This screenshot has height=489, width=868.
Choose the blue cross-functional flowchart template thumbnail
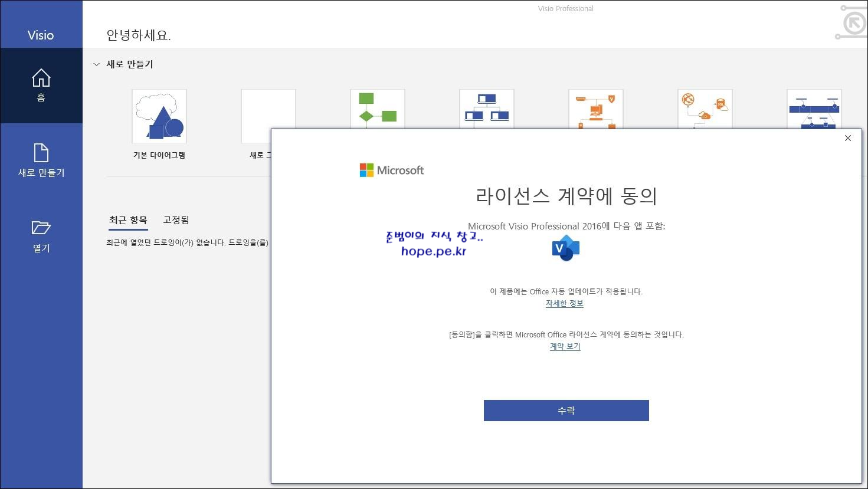click(814, 109)
